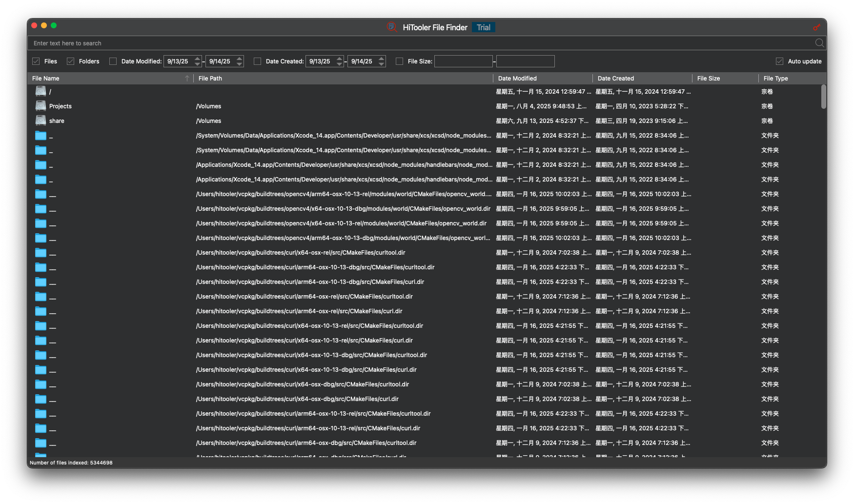The image size is (854, 504).
Task: Increment the Date Modified start date stepper
Action: pyautogui.click(x=197, y=59)
